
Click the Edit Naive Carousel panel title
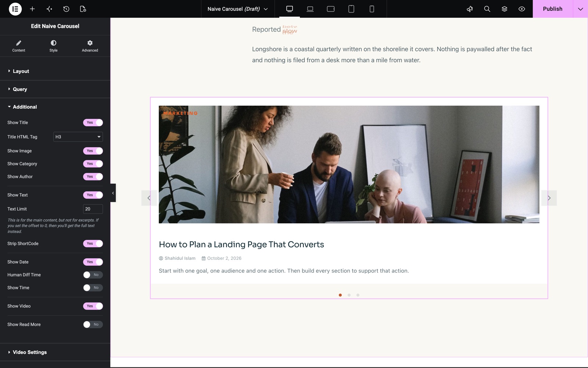click(55, 26)
